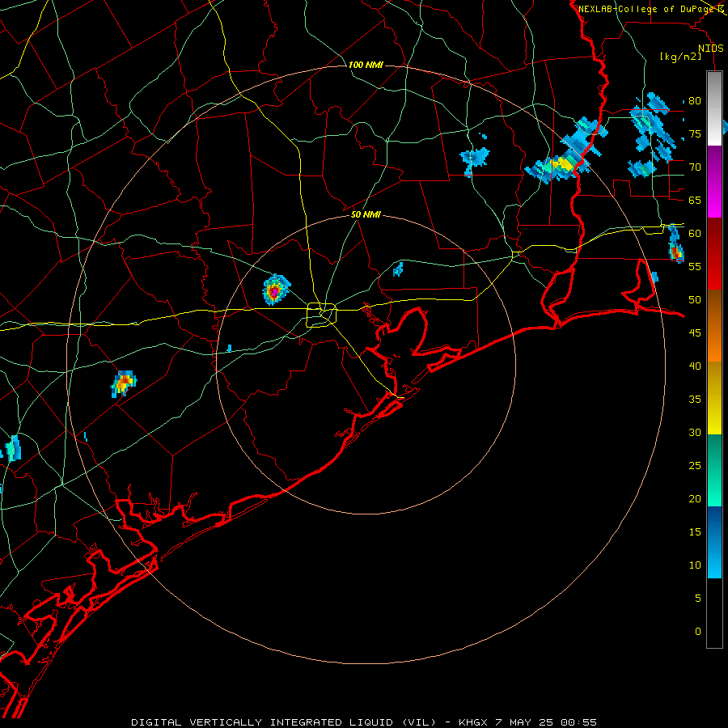The image size is (728, 728).
Task: Click the 0 value on the scale
Action: coord(698,632)
